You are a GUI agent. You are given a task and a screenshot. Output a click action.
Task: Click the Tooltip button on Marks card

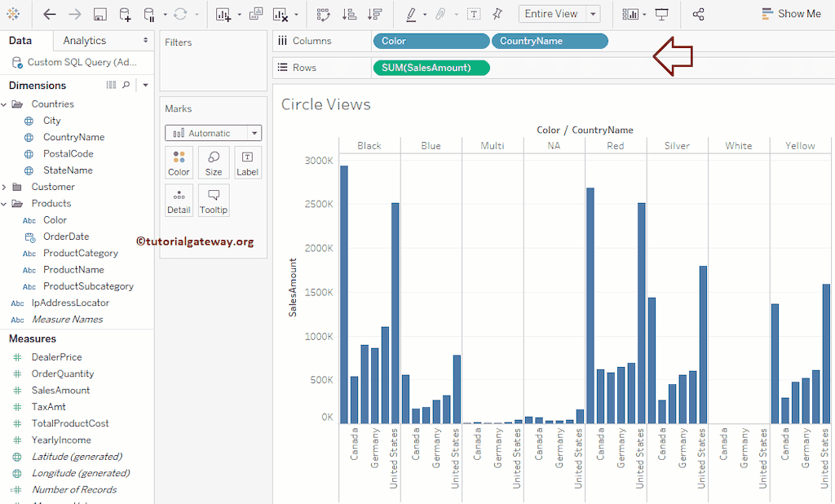(x=213, y=200)
